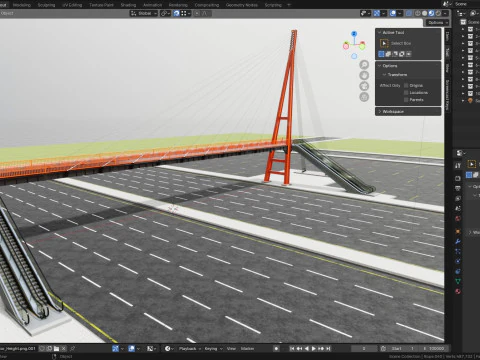Screen dimensions: 480x360
Task: Set selection mode to intersect icon
Action: coord(408,54)
